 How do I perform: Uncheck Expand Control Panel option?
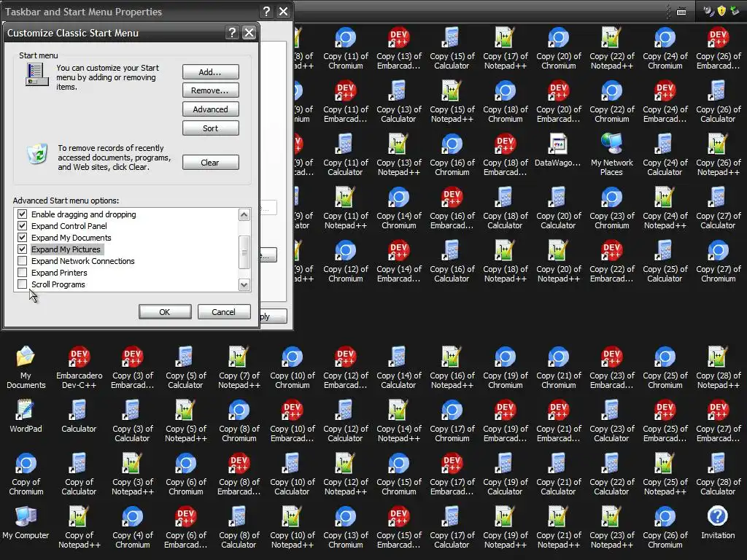pyautogui.click(x=22, y=226)
